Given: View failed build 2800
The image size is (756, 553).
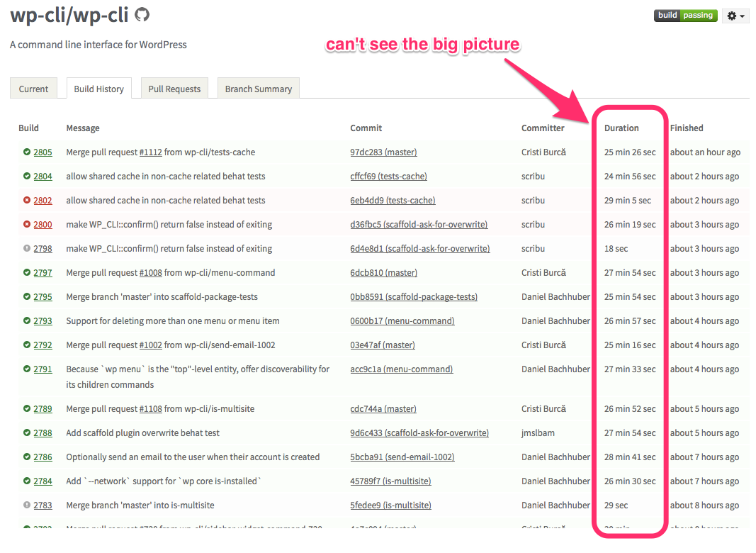Looking at the screenshot, I should tap(43, 225).
